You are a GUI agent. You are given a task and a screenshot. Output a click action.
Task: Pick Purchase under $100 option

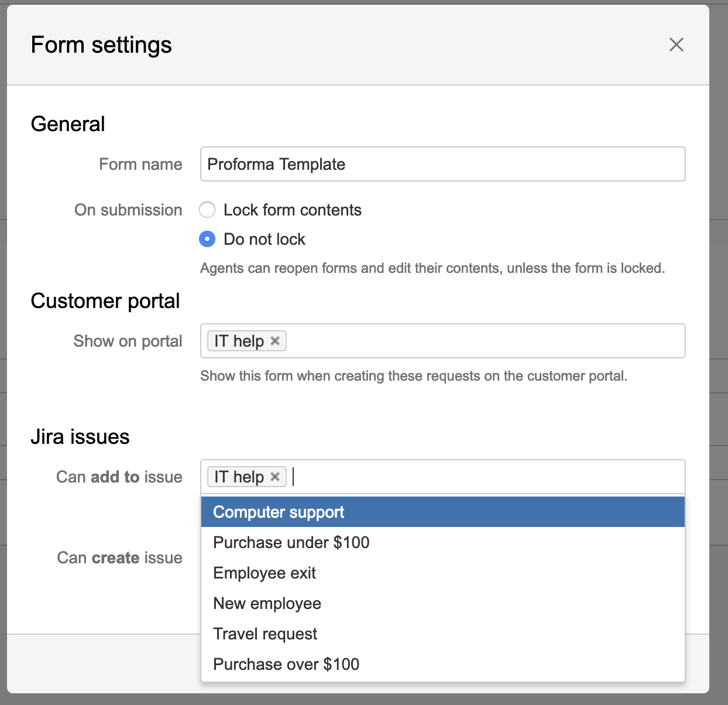click(x=291, y=542)
